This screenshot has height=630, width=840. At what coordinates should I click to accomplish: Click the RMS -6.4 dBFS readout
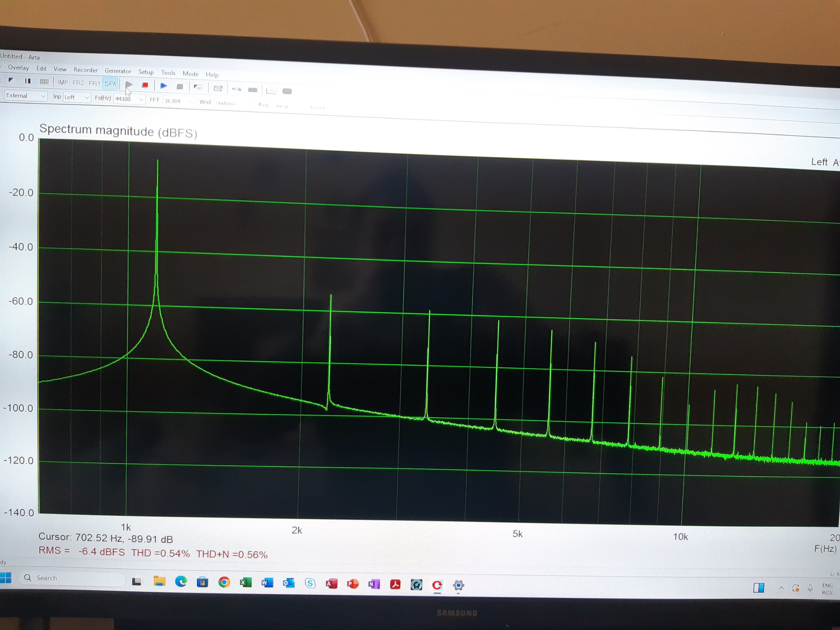coord(82,551)
